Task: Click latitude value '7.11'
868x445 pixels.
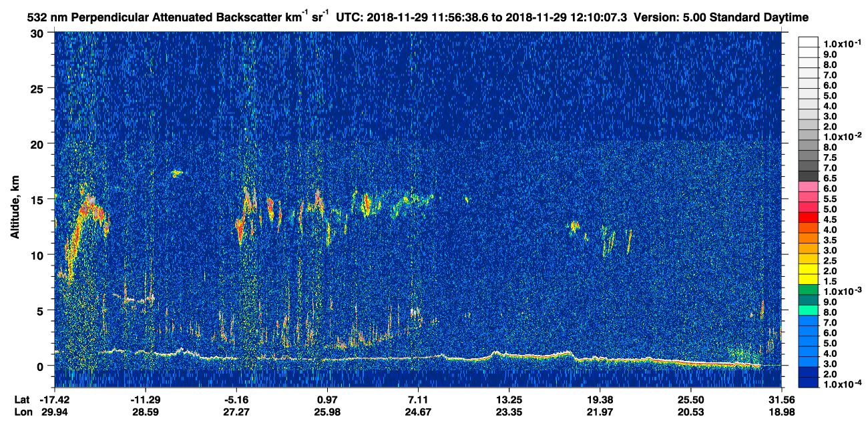Action: click(418, 399)
